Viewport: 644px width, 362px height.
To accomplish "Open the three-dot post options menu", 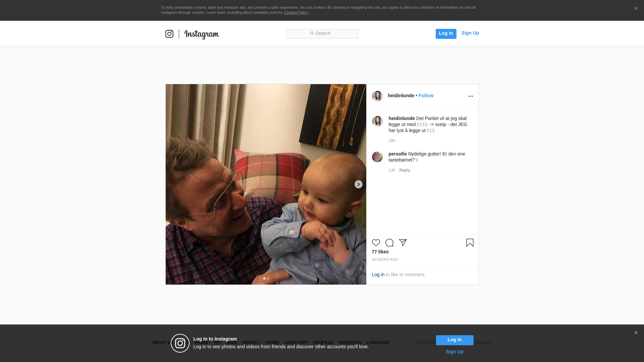I will [471, 96].
